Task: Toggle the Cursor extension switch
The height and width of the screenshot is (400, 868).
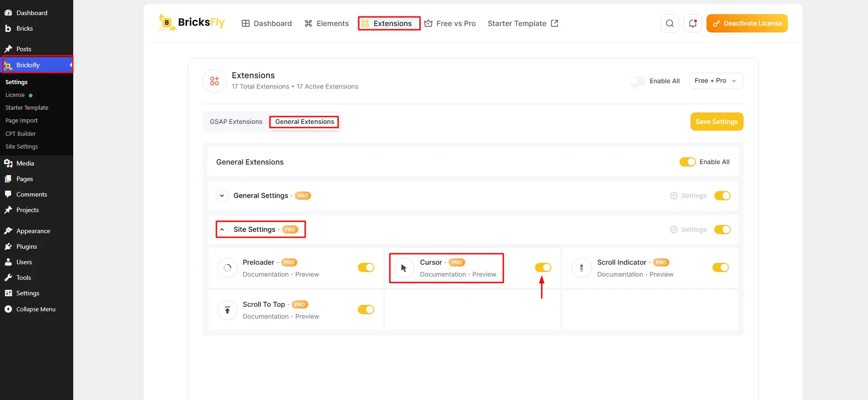Action: coord(543,267)
